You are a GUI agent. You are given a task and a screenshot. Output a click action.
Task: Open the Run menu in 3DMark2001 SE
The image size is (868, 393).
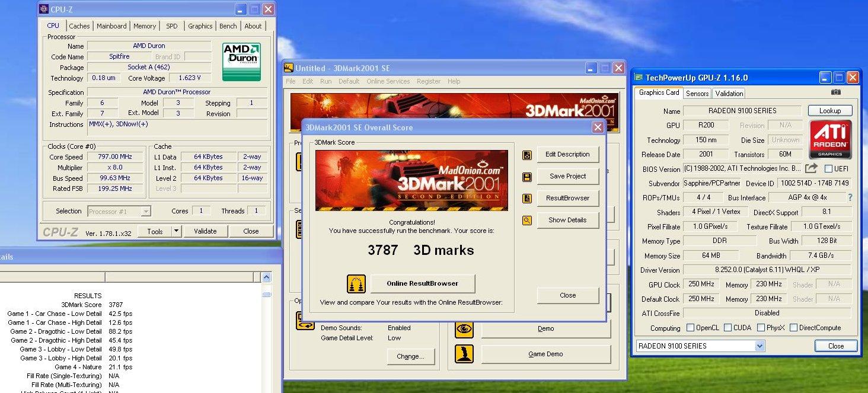326,81
